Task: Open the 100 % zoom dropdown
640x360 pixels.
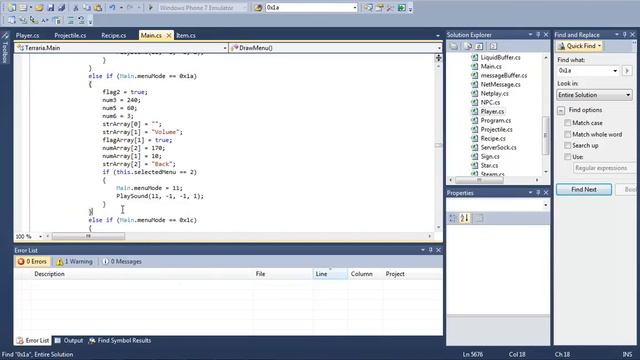Action: coord(40,236)
